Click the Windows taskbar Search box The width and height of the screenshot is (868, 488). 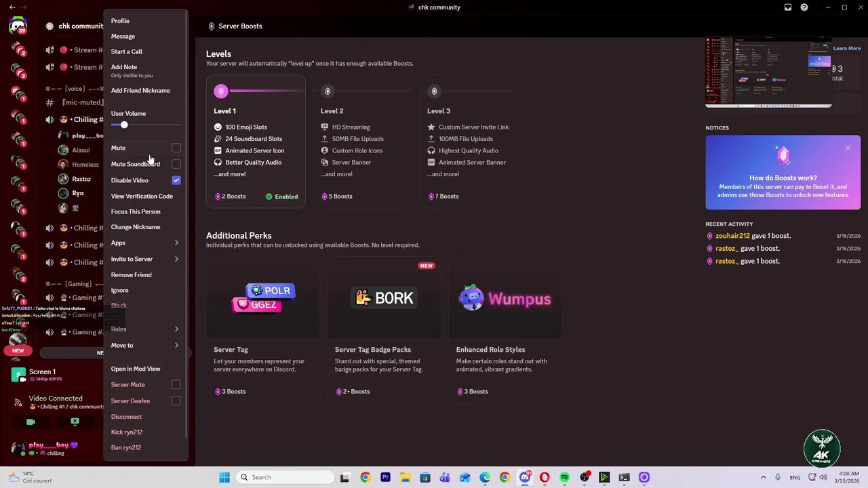pyautogui.click(x=285, y=477)
